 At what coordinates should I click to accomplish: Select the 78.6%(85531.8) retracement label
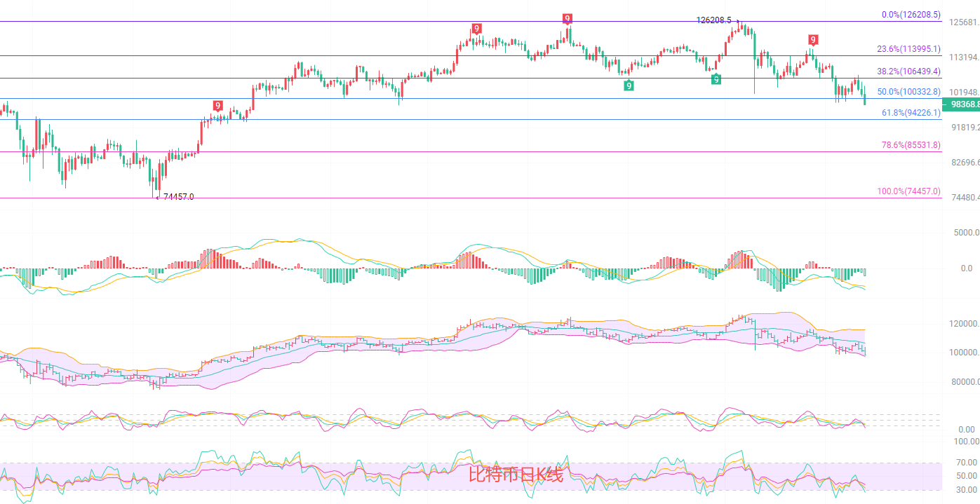tap(911, 145)
